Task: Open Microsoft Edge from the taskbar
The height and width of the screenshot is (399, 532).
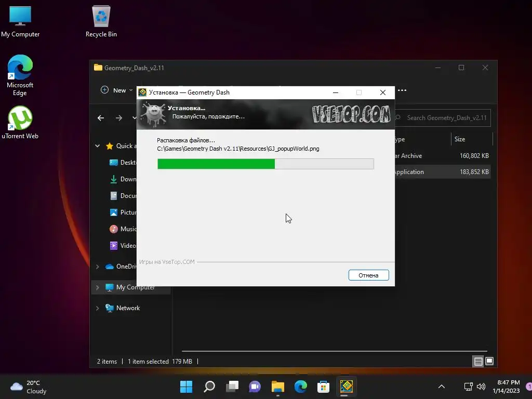Action: pyautogui.click(x=301, y=387)
